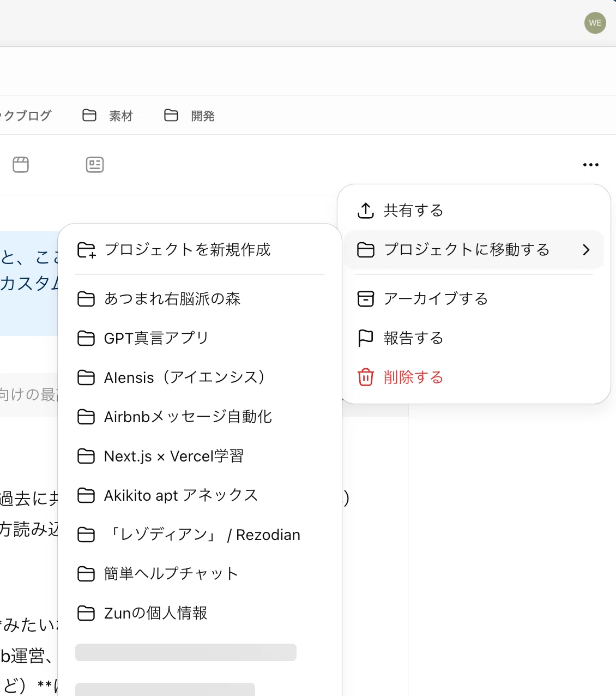Click the folder icon beside AIensis（アイエンシス）

coord(86,377)
